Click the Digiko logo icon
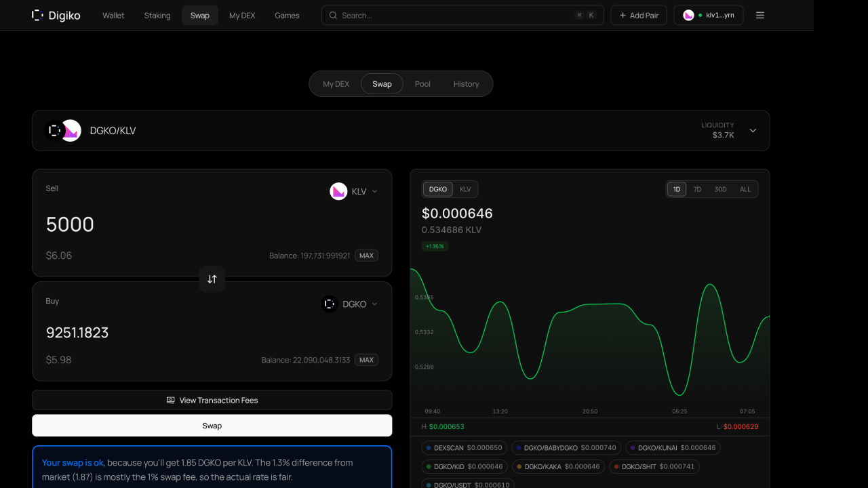The width and height of the screenshot is (868, 488). 37,15
